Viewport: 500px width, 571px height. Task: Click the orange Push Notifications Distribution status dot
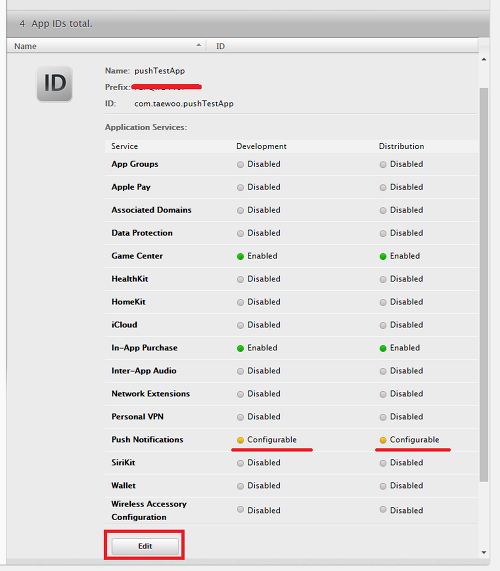[x=383, y=440]
